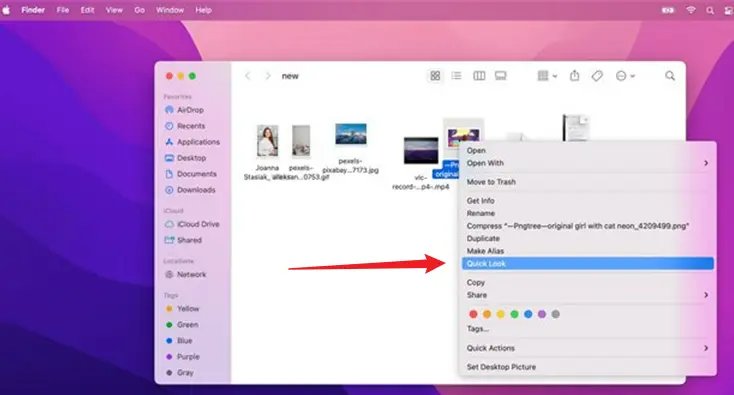The width and height of the screenshot is (734, 395).
Task: Open the More actions ellipsis dropdown
Action: point(625,76)
